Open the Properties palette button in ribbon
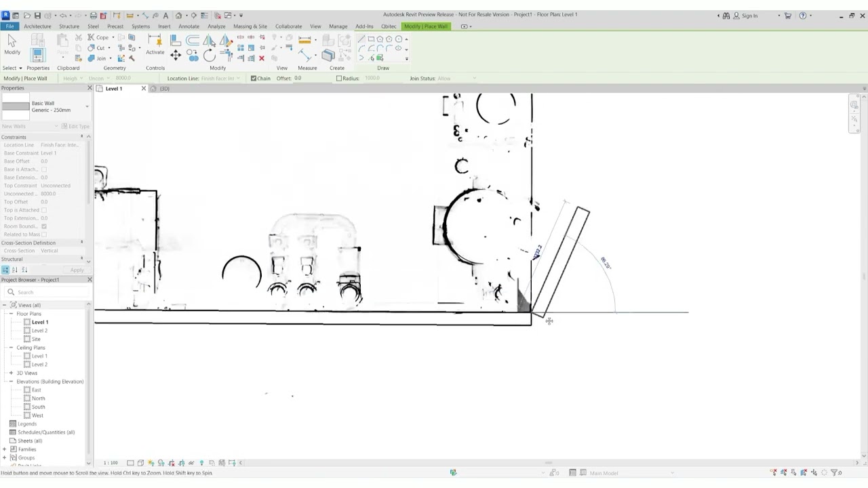The image size is (868, 488). [37, 55]
